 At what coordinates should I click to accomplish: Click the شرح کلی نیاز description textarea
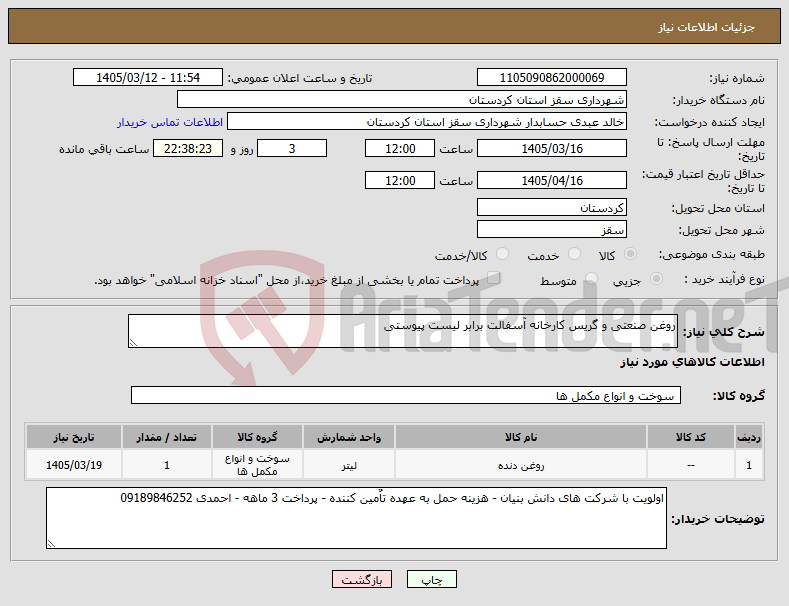pos(403,331)
